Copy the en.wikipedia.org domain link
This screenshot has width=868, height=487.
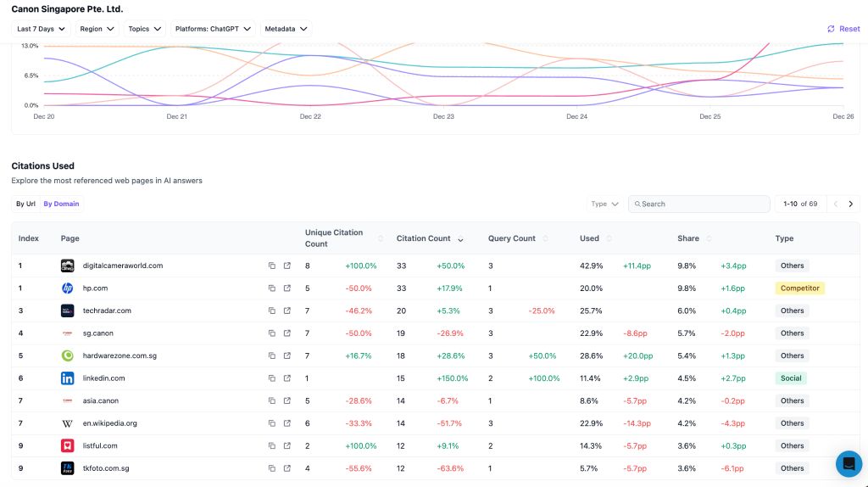click(272, 423)
